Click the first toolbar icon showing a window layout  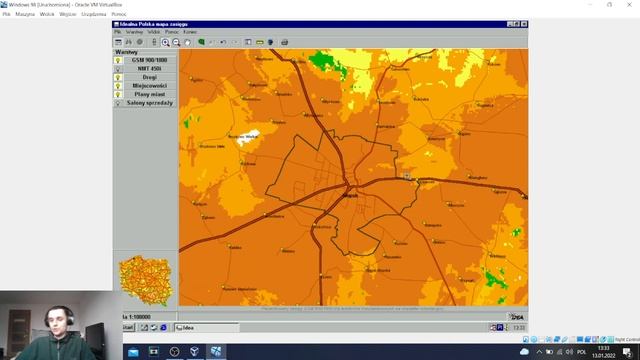coord(118,42)
